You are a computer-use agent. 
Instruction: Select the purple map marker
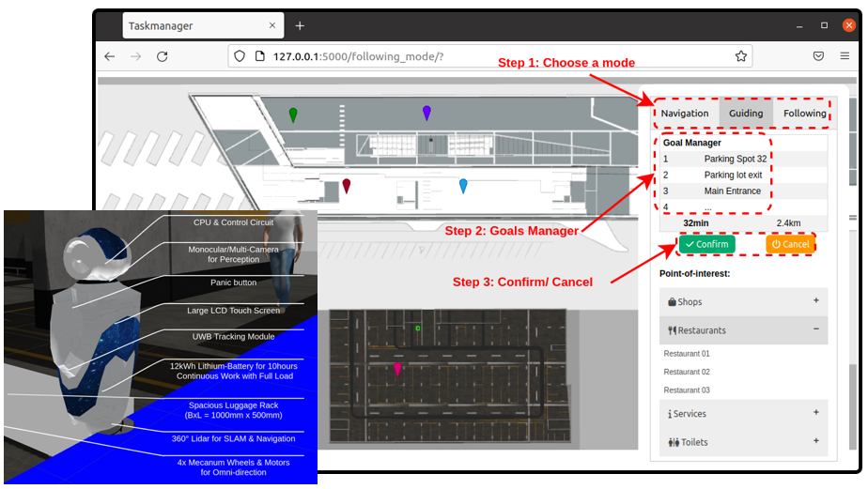pos(426,113)
